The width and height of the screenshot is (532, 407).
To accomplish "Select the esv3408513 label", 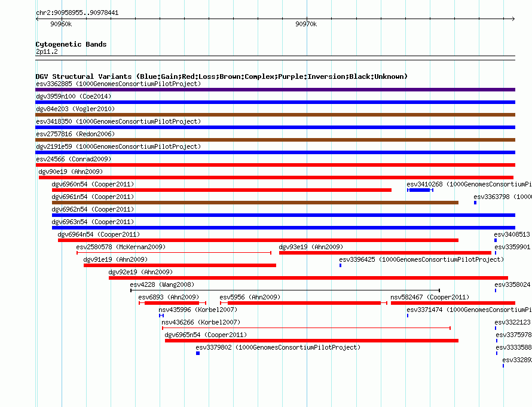I will 512,234.
